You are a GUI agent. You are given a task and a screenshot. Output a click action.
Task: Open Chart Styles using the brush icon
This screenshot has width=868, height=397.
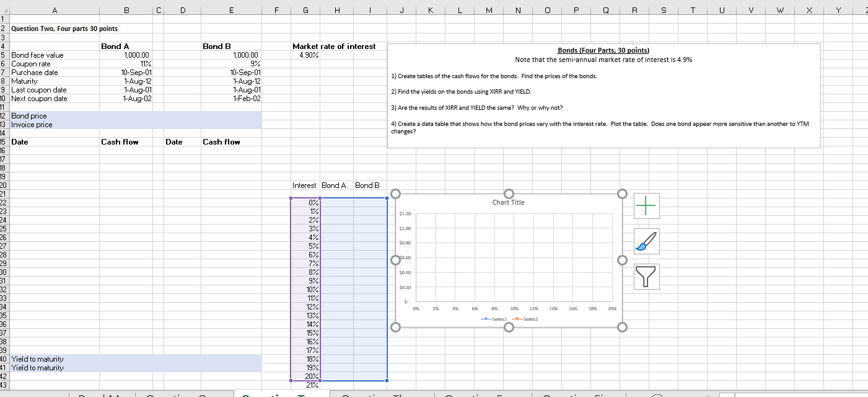[x=646, y=241]
